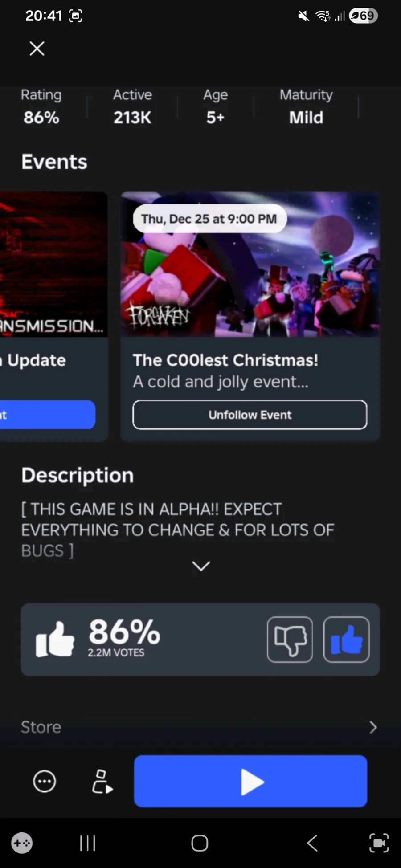
Task: Open The C00lest Christmas event thumbnail
Action: click(250, 264)
